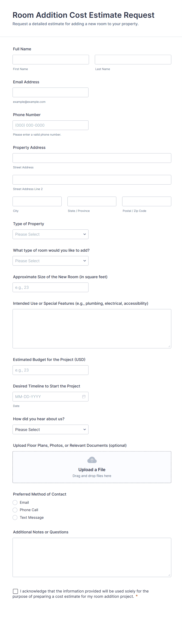This screenshot has height=644, width=182.
Task: Check the acknowledgment checkbox
Action: (x=15, y=591)
